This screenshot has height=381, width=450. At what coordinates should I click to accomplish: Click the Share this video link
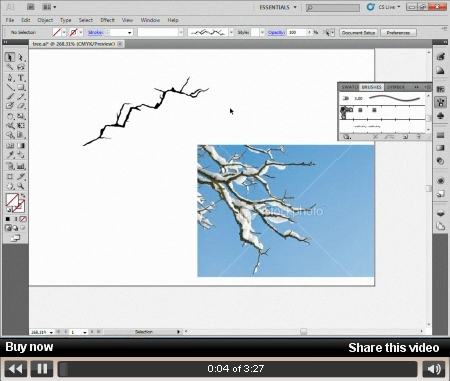[x=394, y=348]
